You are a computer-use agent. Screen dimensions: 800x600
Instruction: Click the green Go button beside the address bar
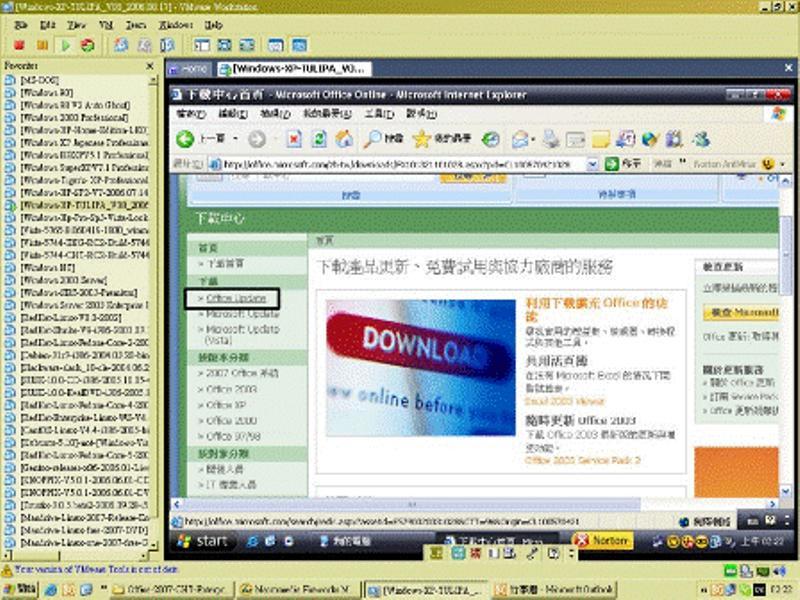(x=622, y=164)
